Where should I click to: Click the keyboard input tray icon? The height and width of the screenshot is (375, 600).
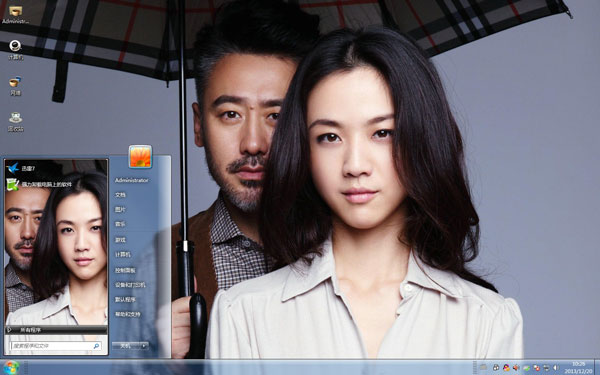484,368
